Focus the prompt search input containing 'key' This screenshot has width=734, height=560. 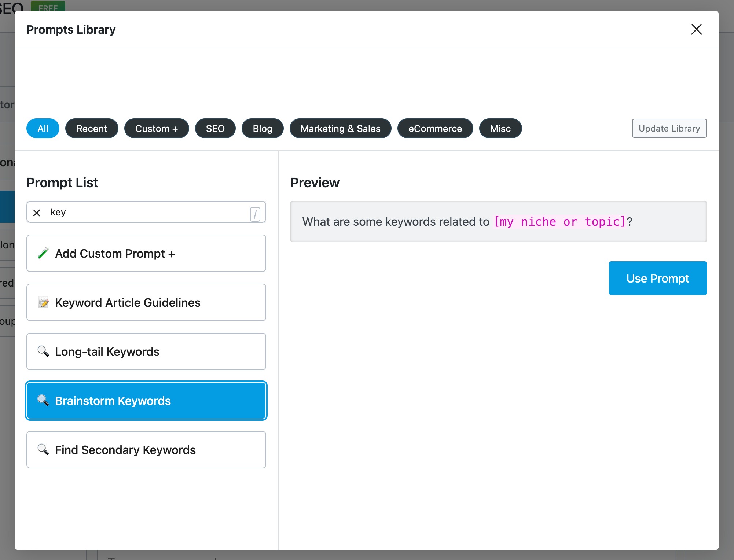pyautogui.click(x=146, y=212)
